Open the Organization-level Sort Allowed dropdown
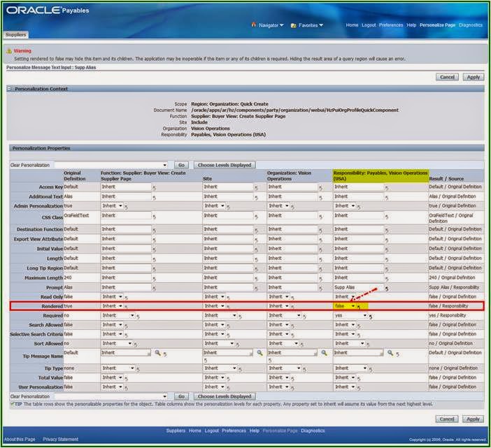Viewport: 491px width, 448px height. pos(283,343)
